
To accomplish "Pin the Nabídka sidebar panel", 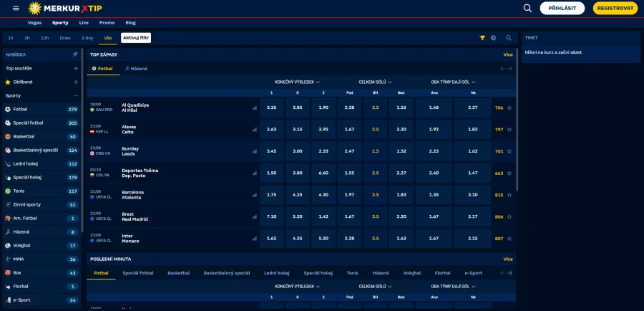I will 74,54.
